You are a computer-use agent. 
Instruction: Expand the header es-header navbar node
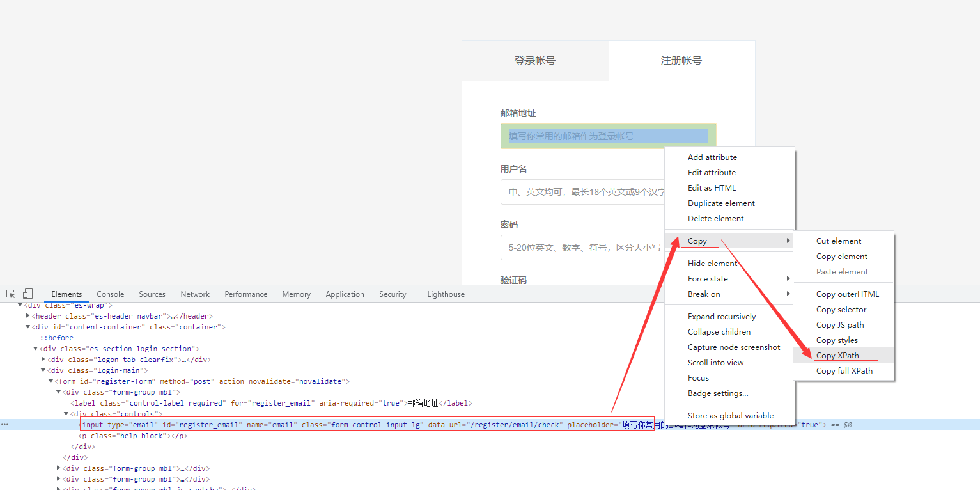27,316
